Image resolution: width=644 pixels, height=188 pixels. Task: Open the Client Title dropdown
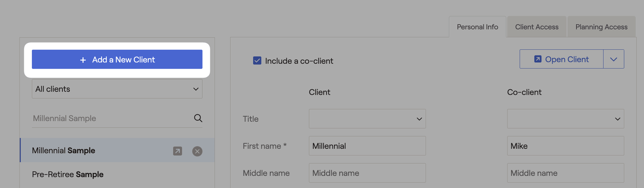pyautogui.click(x=367, y=119)
